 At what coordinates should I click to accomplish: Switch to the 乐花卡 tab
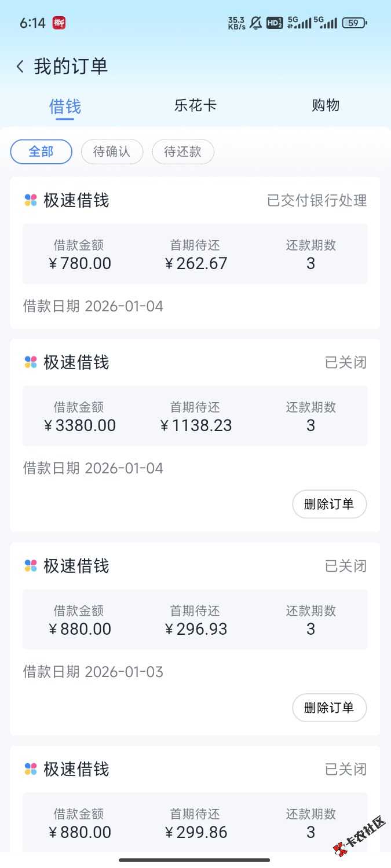click(x=195, y=105)
